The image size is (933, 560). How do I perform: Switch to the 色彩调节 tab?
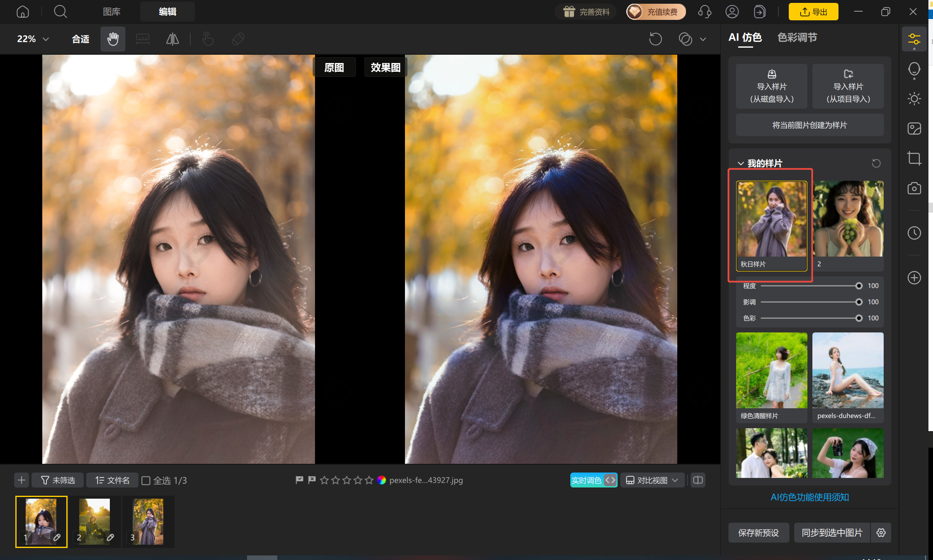pyautogui.click(x=797, y=38)
